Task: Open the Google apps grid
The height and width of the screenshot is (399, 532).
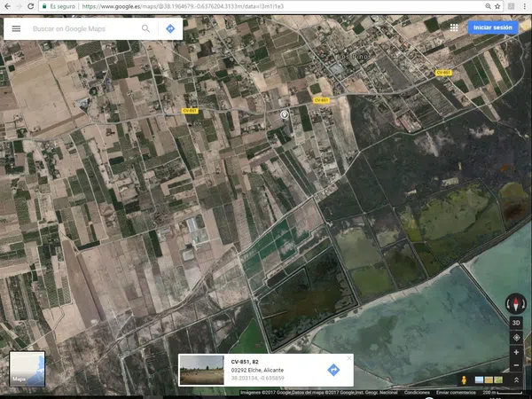Action: click(x=454, y=27)
